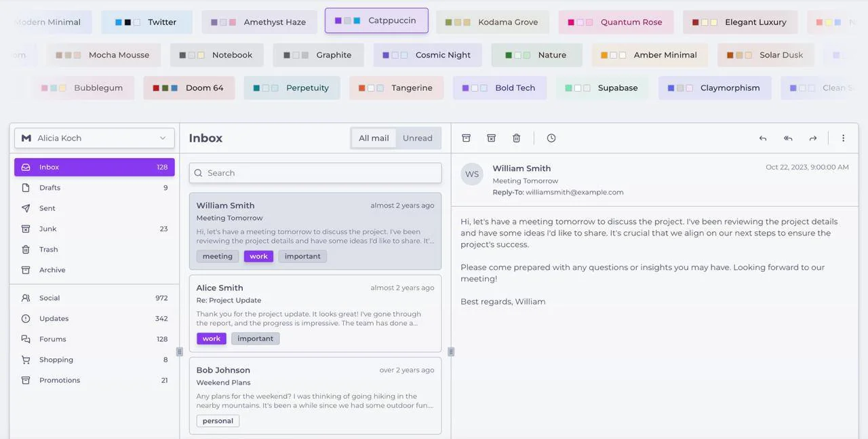Click the move to junk icon
868x439 pixels.
pos(491,138)
